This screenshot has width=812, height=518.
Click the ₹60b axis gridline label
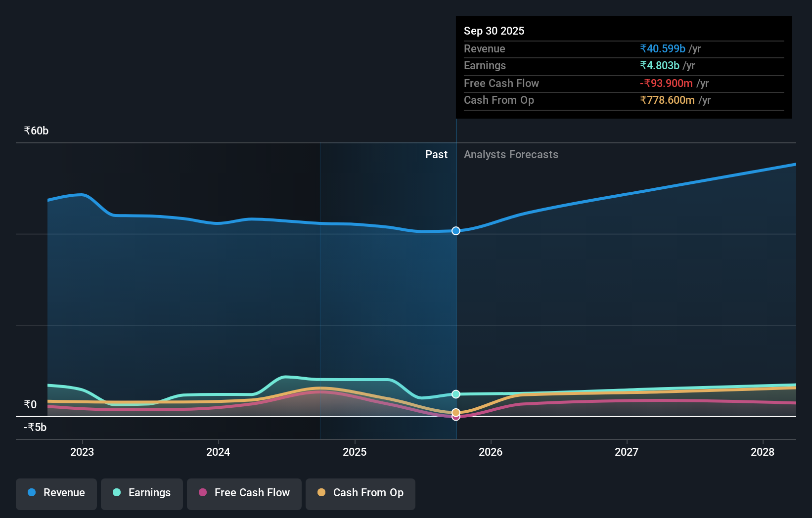(x=36, y=130)
